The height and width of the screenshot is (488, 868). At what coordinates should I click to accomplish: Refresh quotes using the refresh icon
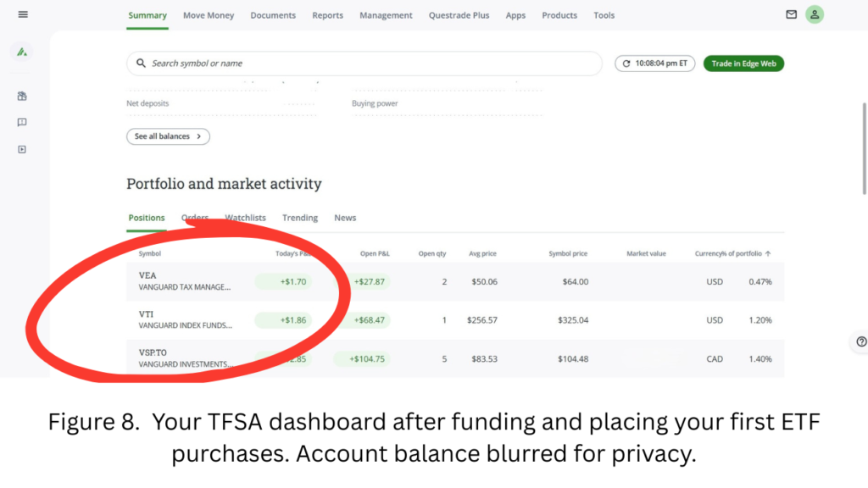[x=625, y=63]
